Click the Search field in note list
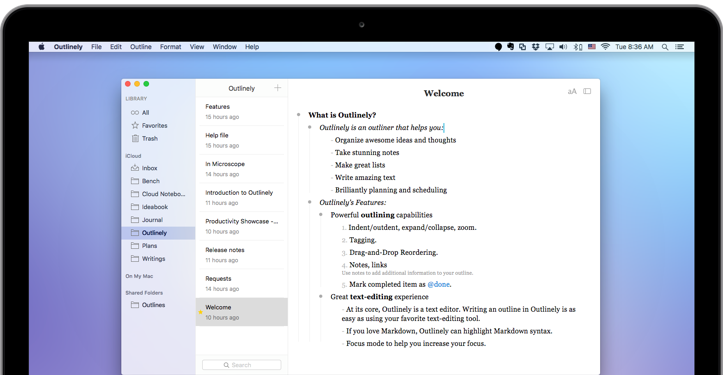Screen dimensions: 723x375 pyautogui.click(x=242, y=365)
